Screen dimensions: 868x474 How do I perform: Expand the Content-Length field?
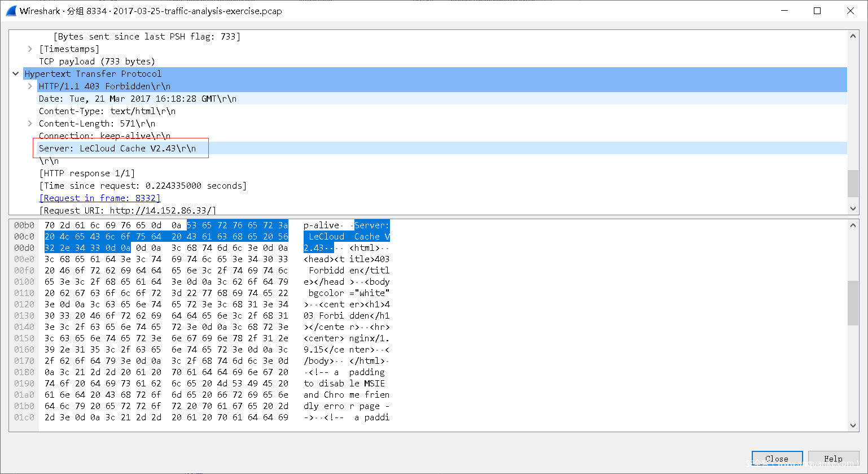[x=30, y=124]
